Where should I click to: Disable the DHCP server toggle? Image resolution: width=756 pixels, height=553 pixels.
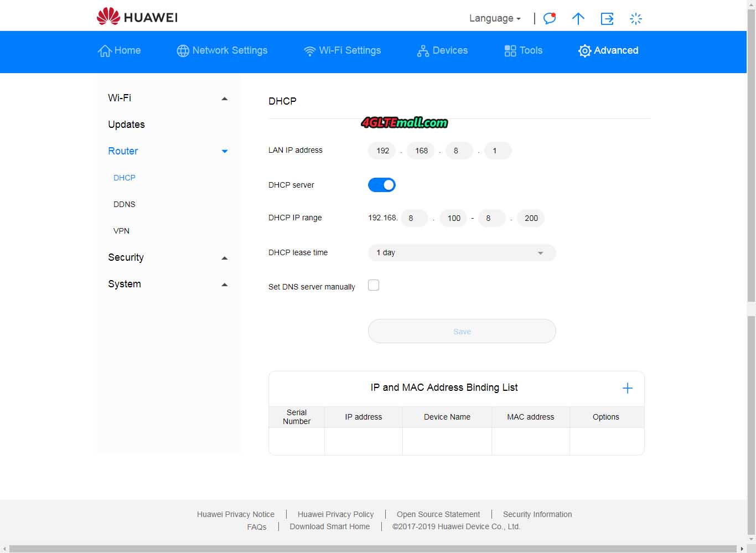[382, 185]
